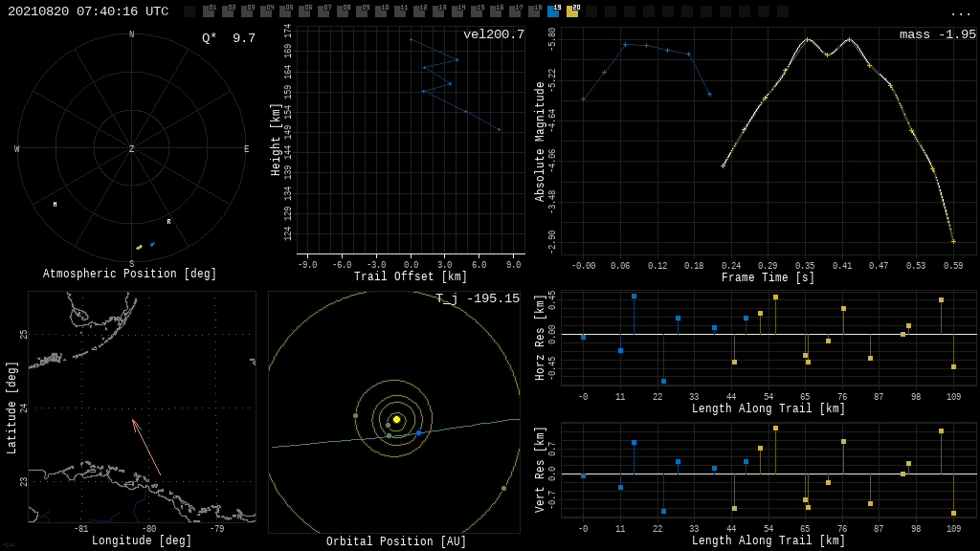Click the Absolute Magnitude axis label
980x551 pixels.
tap(540, 142)
